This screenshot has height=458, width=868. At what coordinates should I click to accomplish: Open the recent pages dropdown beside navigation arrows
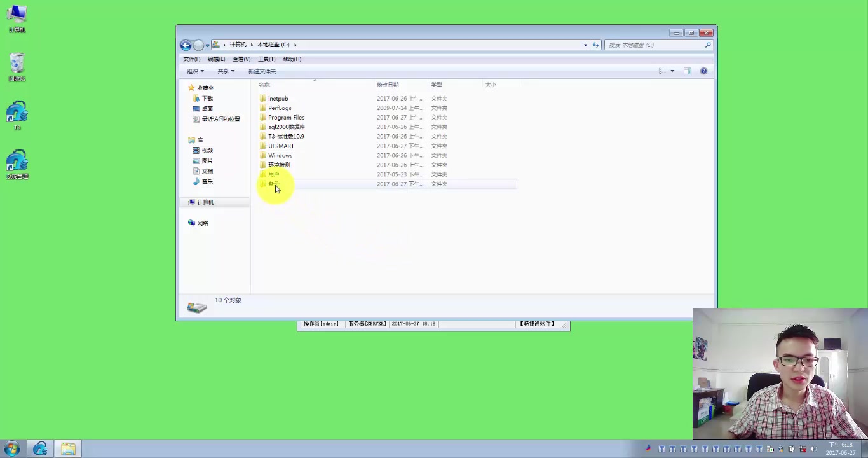207,45
